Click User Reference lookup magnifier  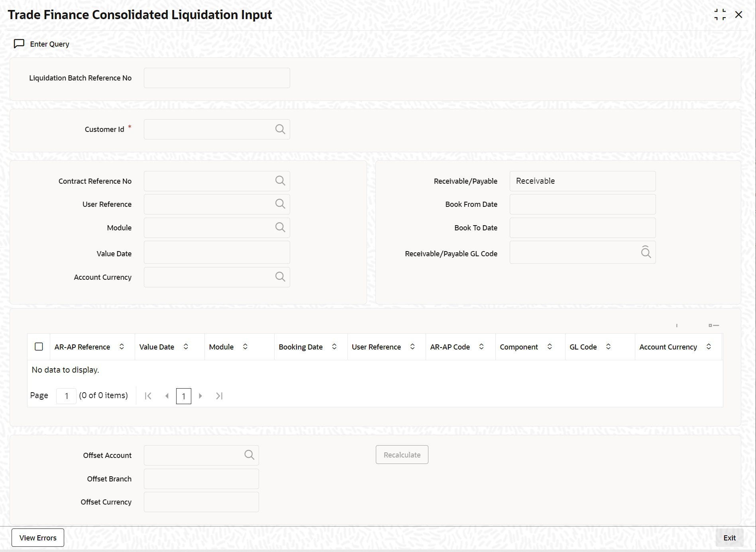(x=280, y=204)
